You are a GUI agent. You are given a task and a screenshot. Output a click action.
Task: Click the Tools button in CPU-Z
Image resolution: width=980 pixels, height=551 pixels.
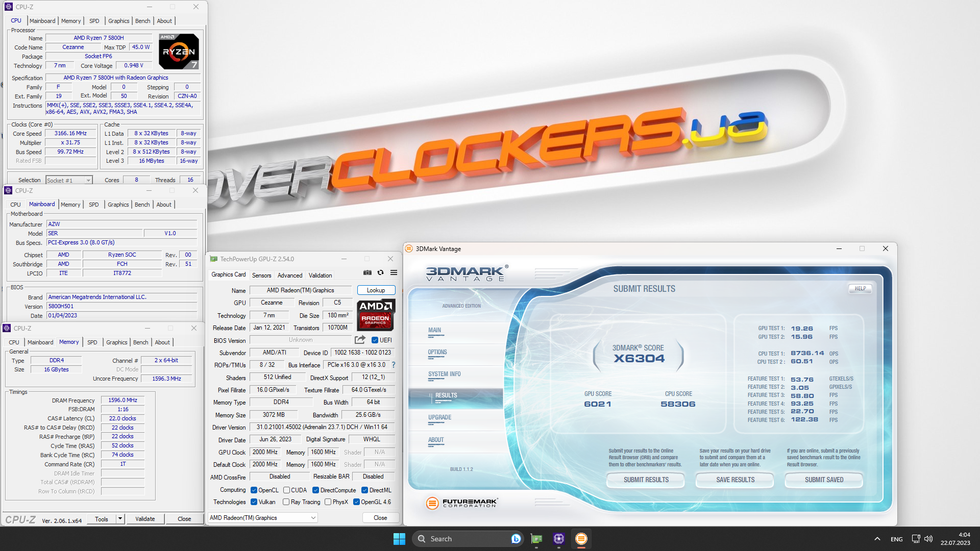coord(102,519)
